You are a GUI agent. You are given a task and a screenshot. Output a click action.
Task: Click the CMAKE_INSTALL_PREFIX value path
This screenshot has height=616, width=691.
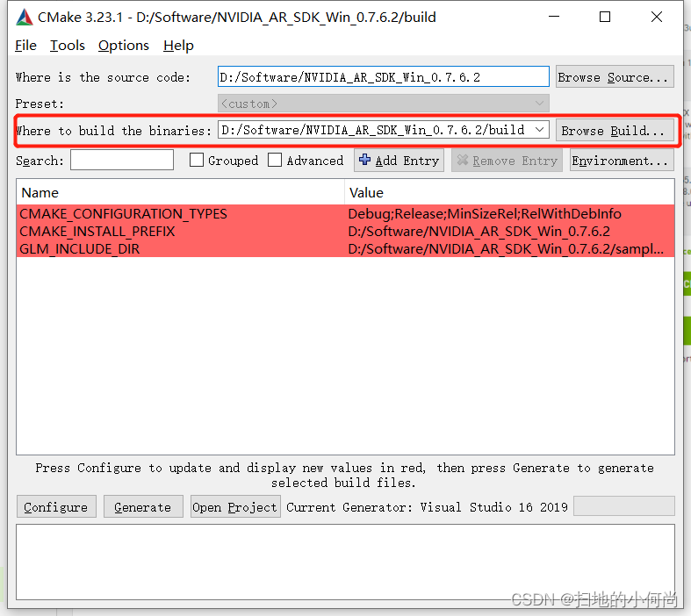tap(479, 231)
